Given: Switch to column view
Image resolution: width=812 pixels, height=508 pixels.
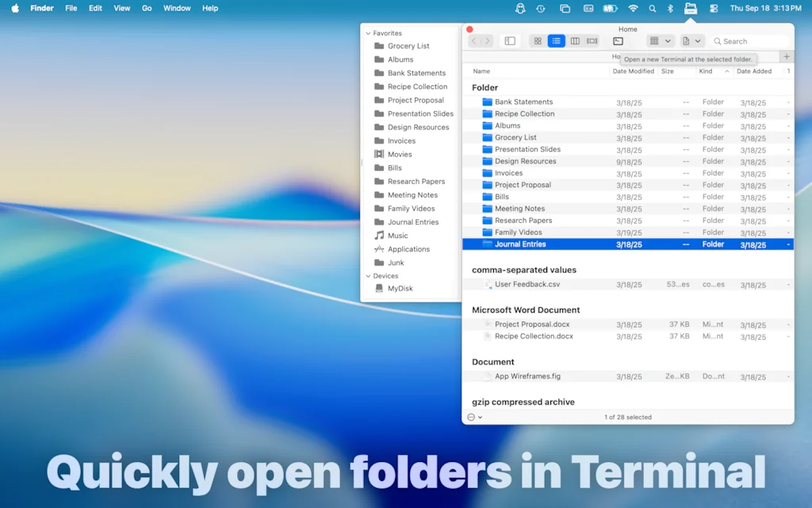Looking at the screenshot, I should (x=576, y=41).
